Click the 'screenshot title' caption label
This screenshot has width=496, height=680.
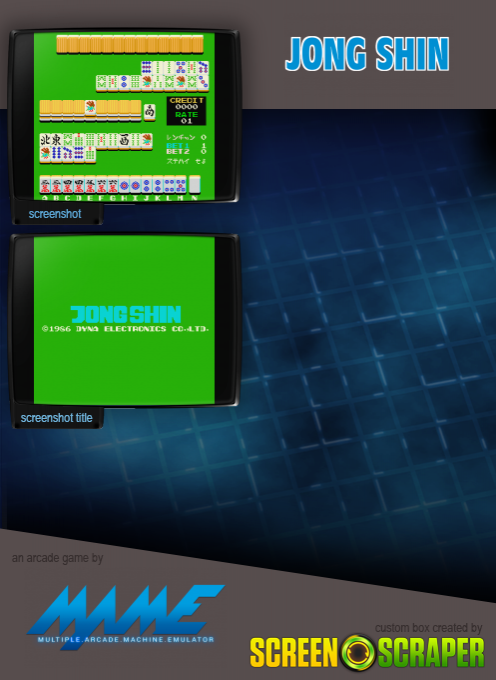point(56,418)
